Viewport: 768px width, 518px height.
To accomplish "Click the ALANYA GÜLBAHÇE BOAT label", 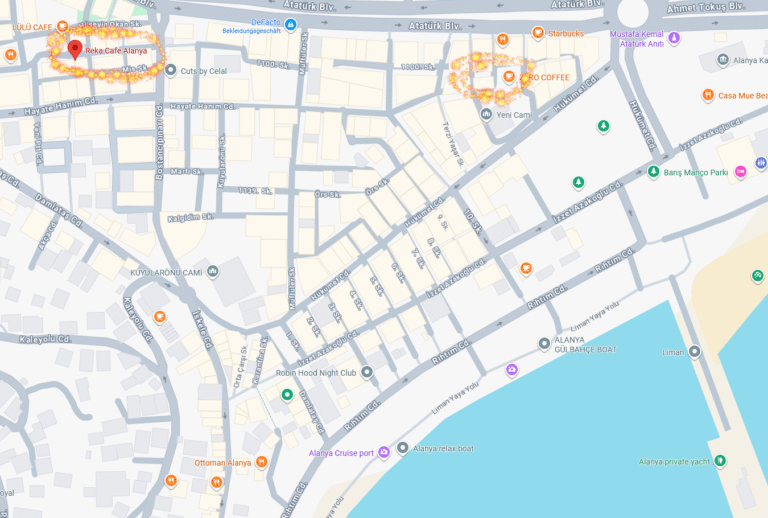I will (x=585, y=345).
